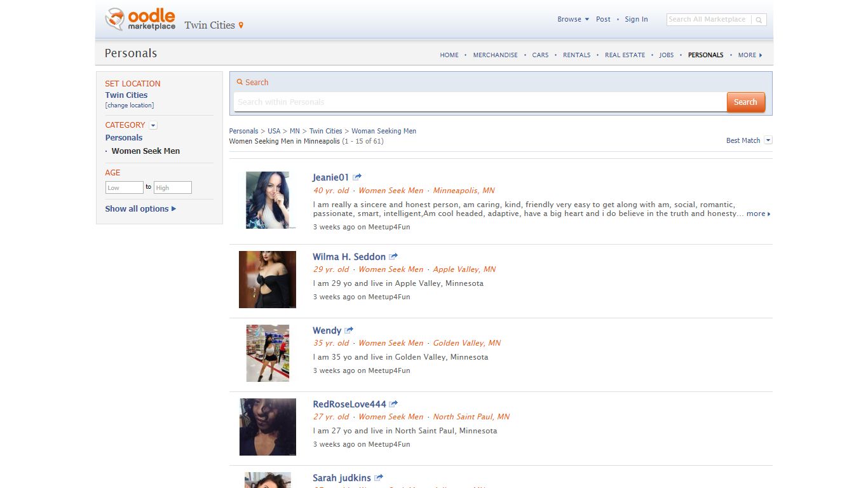868x488 pixels.
Task: Click the Post link in header
Action: [x=603, y=19]
